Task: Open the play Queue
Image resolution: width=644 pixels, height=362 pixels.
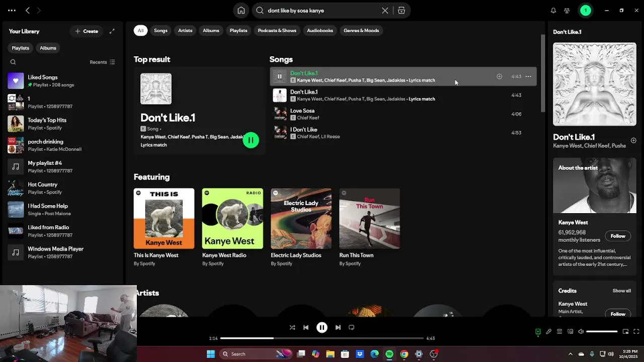Action: (x=559, y=331)
